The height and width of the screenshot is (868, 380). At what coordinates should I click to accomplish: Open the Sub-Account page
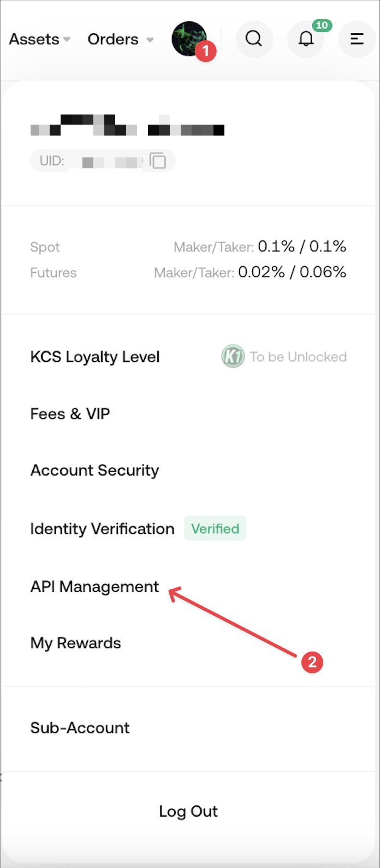(x=80, y=728)
